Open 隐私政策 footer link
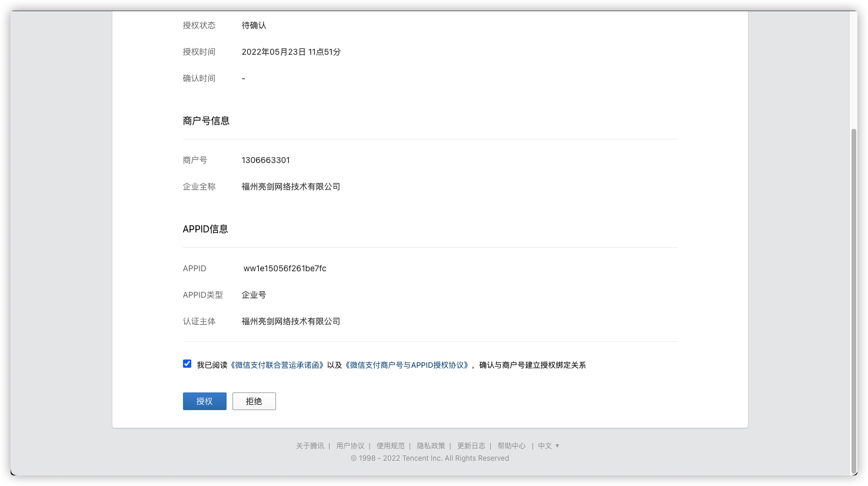This screenshot has width=868, height=486. [431, 446]
